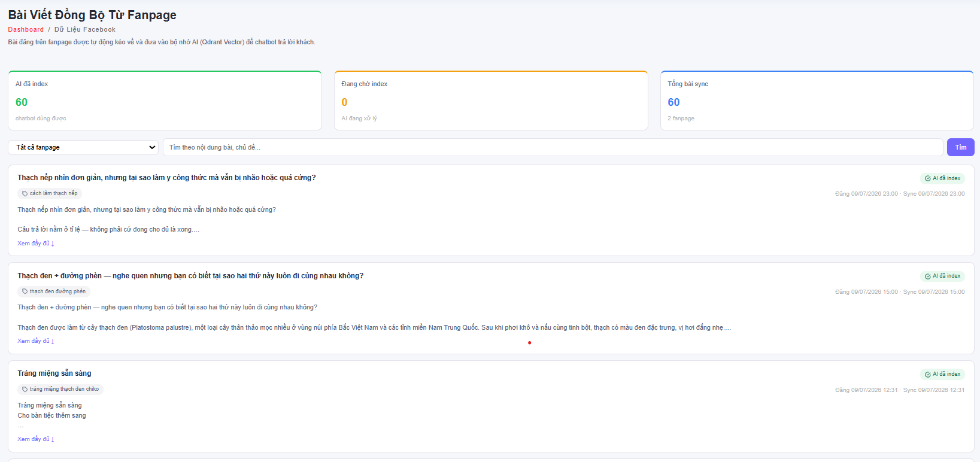Image resolution: width=980 pixels, height=462 pixels.
Task: Expand full text of Tráng miệng sẵn sàng post
Action: (36, 439)
